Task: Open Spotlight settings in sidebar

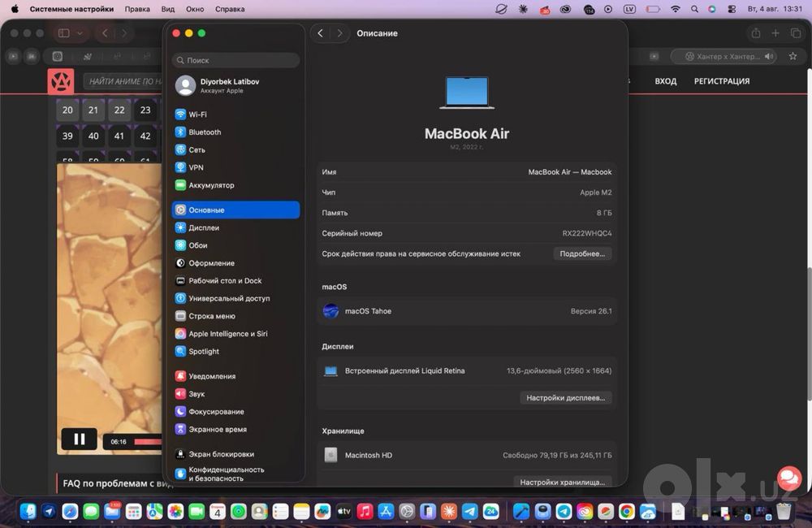Action: coord(235,351)
